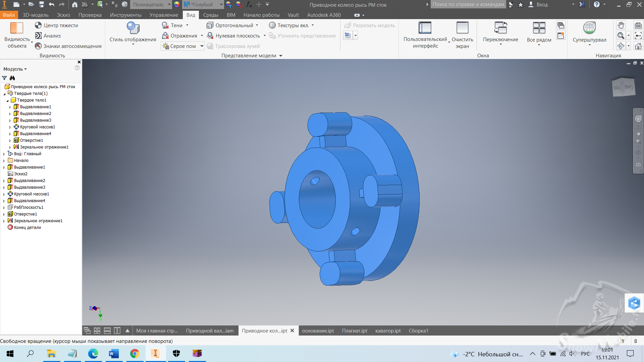Viewport: 644px width, 362px height.
Task: Click the Home view icon in ribbon
Action: pos(638,46)
